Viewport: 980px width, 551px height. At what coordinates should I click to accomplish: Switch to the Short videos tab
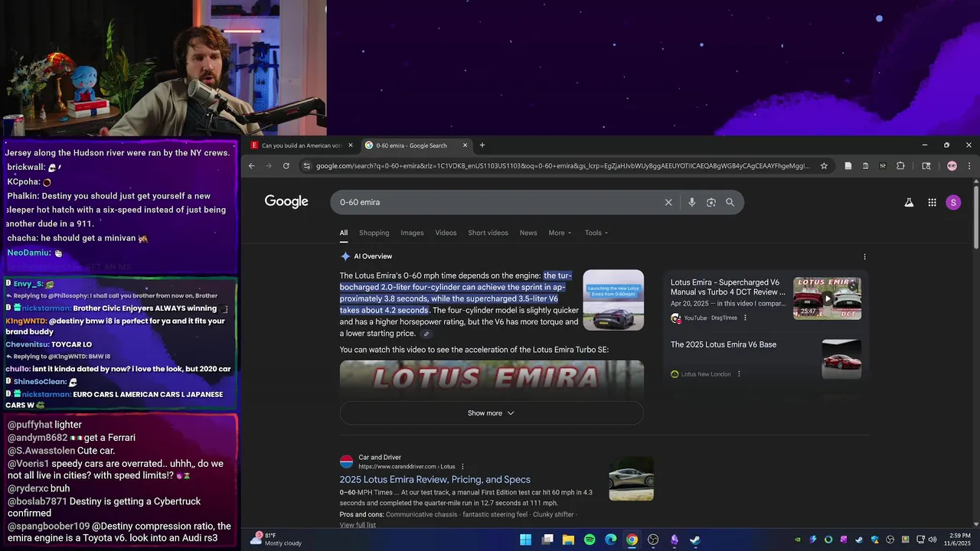pyautogui.click(x=488, y=233)
